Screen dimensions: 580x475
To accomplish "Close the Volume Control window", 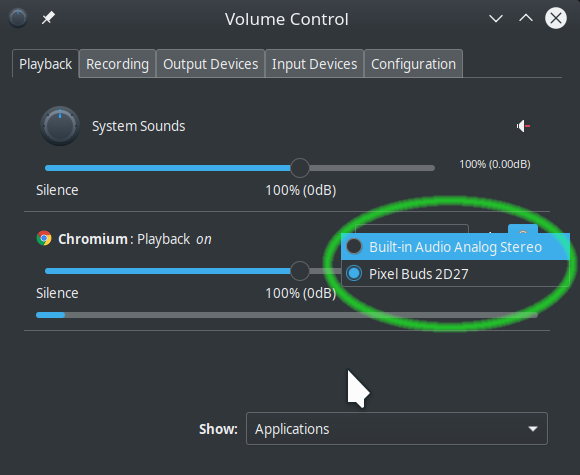I will (x=556, y=18).
